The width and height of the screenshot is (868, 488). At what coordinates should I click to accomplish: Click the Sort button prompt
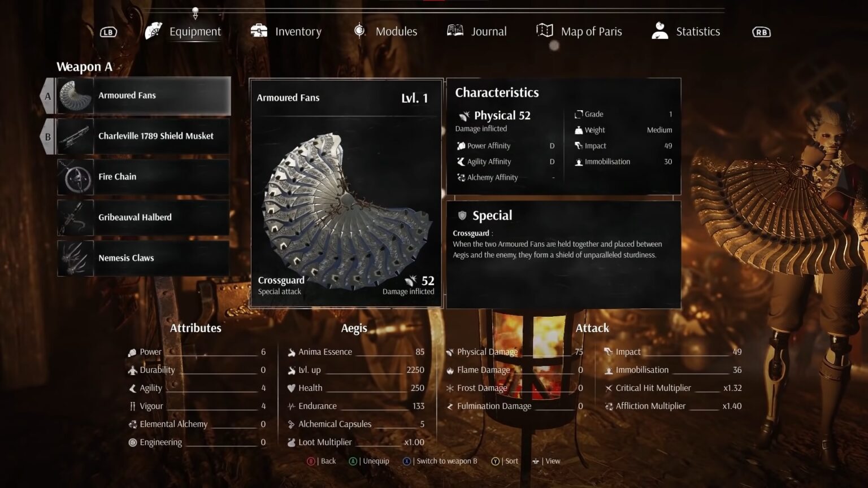tap(505, 461)
